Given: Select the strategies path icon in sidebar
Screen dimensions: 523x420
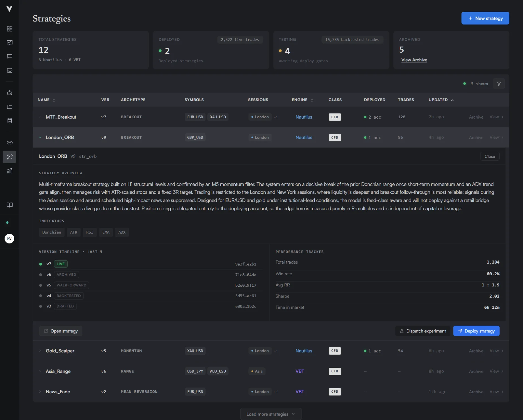Looking at the screenshot, I should click(x=9, y=157).
